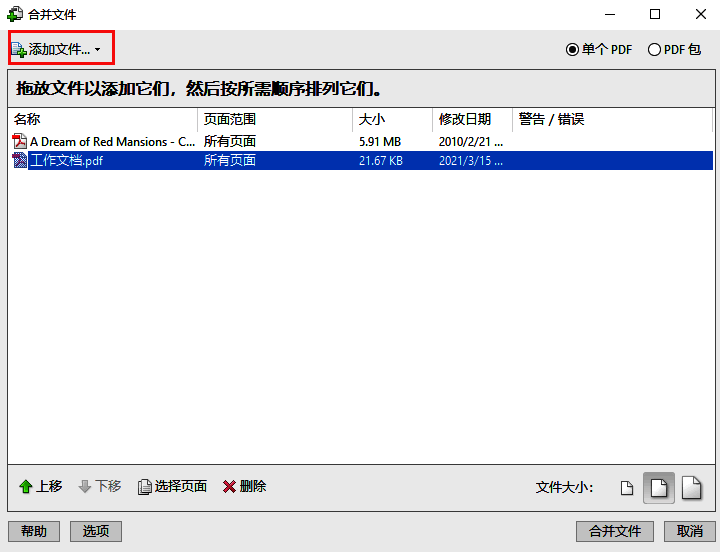Open the 选项 button
The width and height of the screenshot is (720, 552).
point(96,531)
